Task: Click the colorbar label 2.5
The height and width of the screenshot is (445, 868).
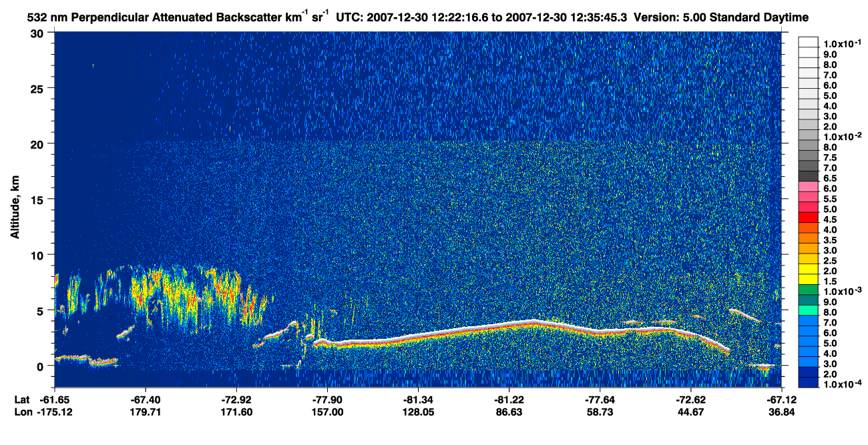Action: [829, 261]
